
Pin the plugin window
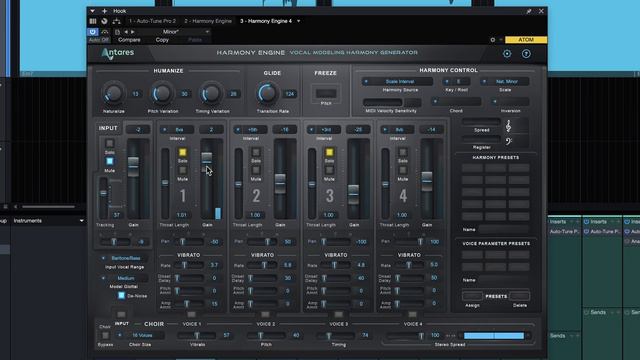click(529, 11)
